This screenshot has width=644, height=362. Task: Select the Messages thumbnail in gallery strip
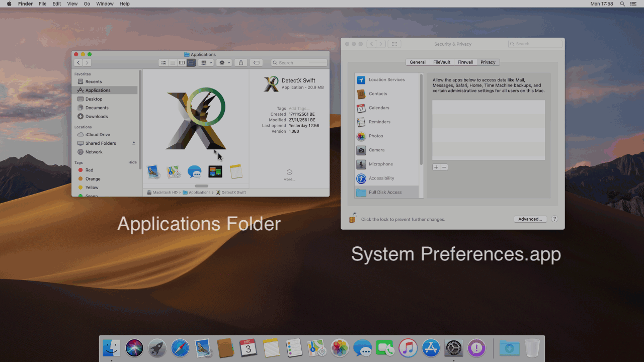click(195, 171)
